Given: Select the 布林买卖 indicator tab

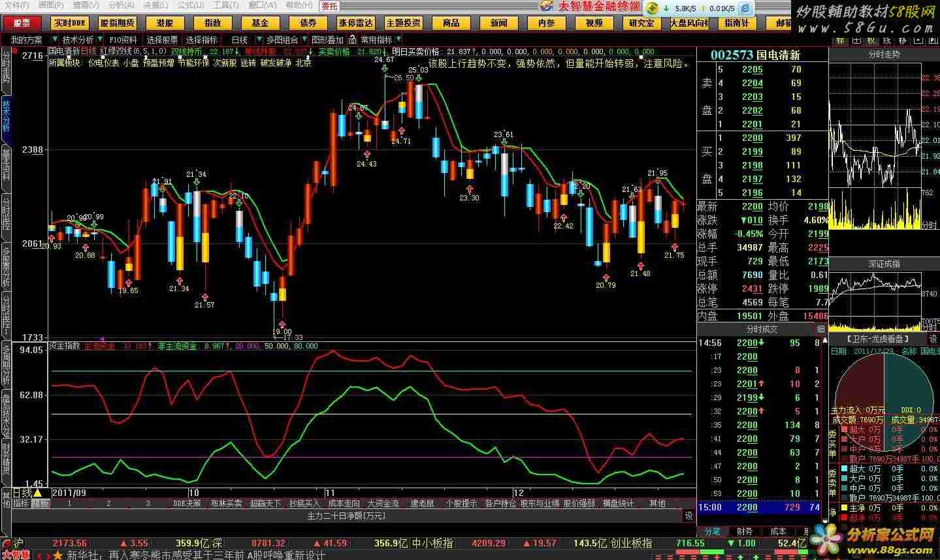Looking at the screenshot, I should (x=226, y=503).
